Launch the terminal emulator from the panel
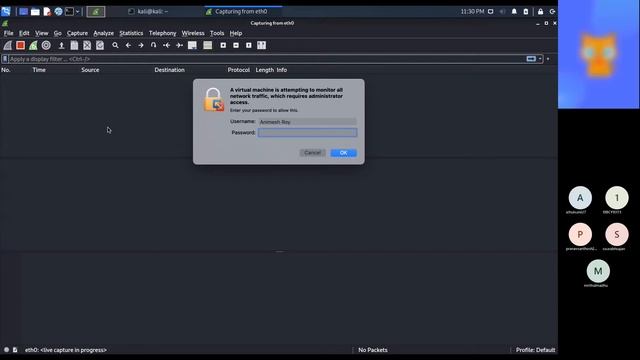640x360 pixels. pyautogui.click(x=69, y=11)
